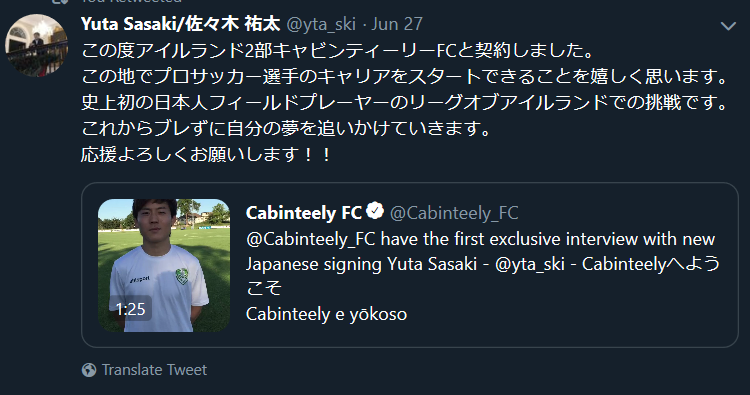Open the Yuta Sasaki/佐々木 祐太 display name
Screen dimensions: 750x395
[180, 24]
